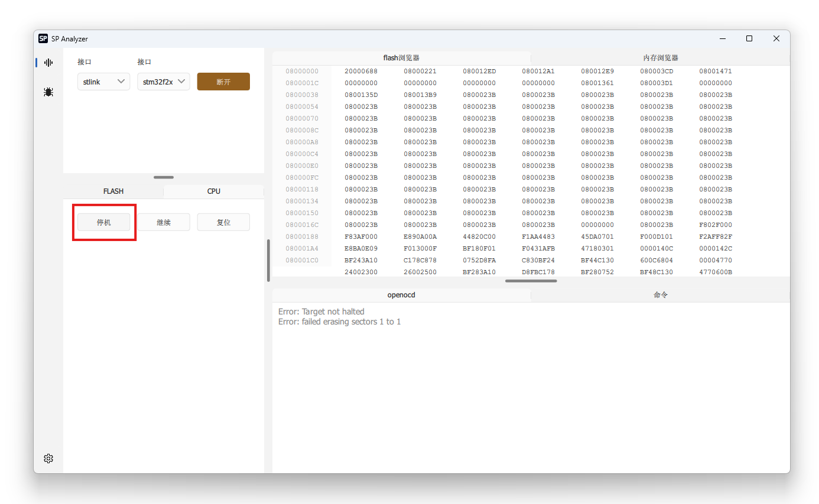Click flash value 08000221

point(420,71)
